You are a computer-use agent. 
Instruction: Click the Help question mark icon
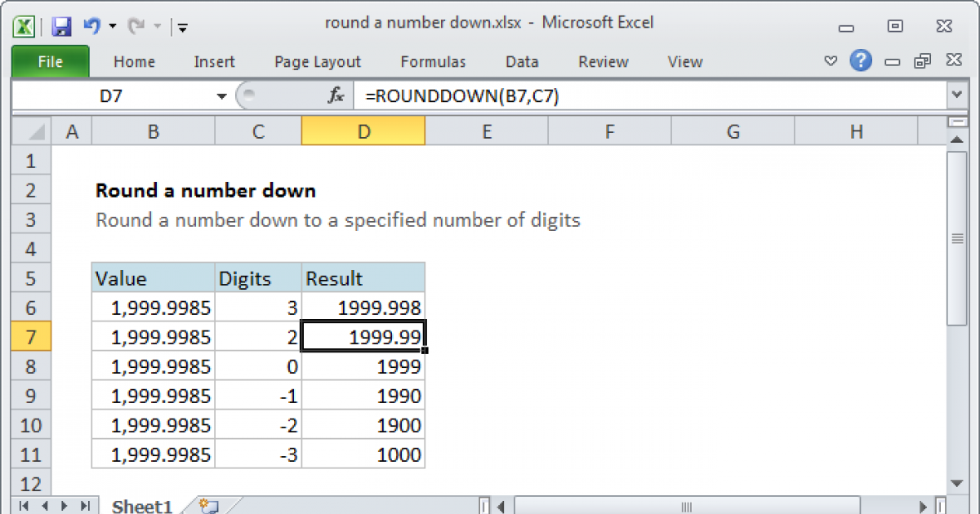click(x=862, y=61)
